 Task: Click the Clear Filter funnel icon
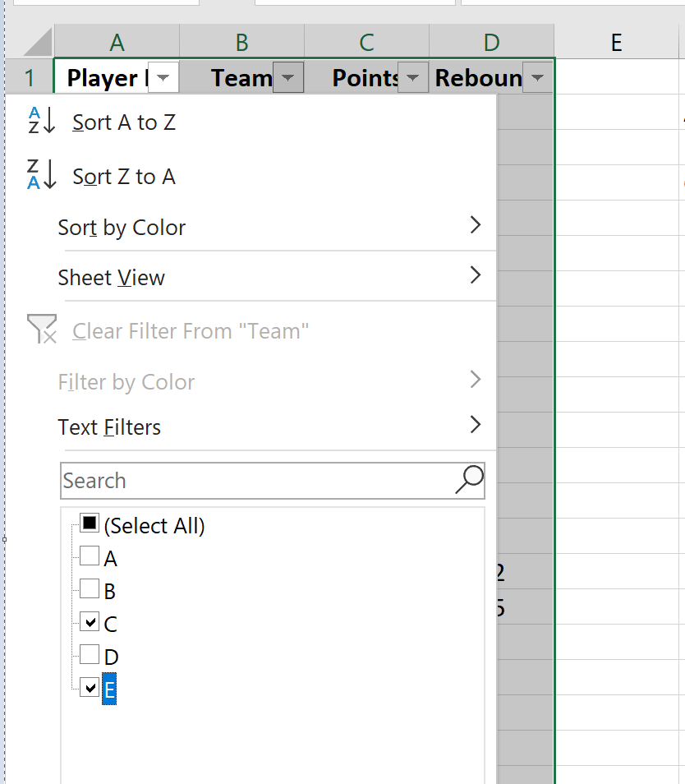42,329
